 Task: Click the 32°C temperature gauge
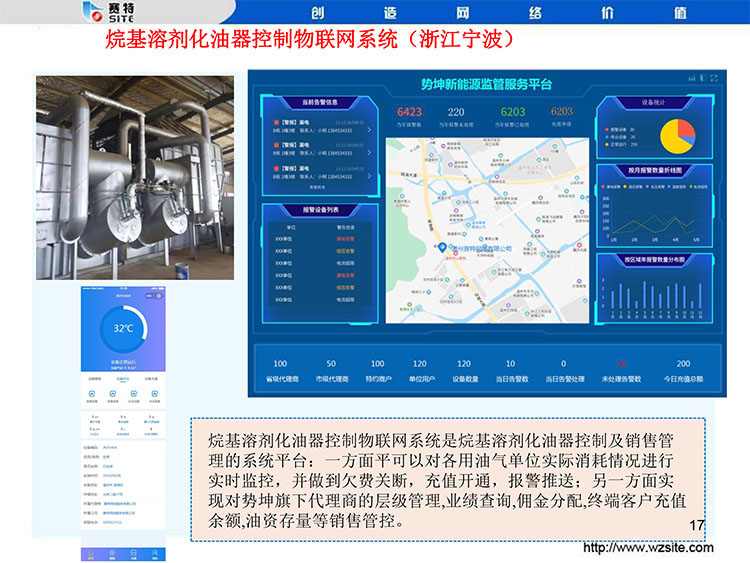coord(123,329)
